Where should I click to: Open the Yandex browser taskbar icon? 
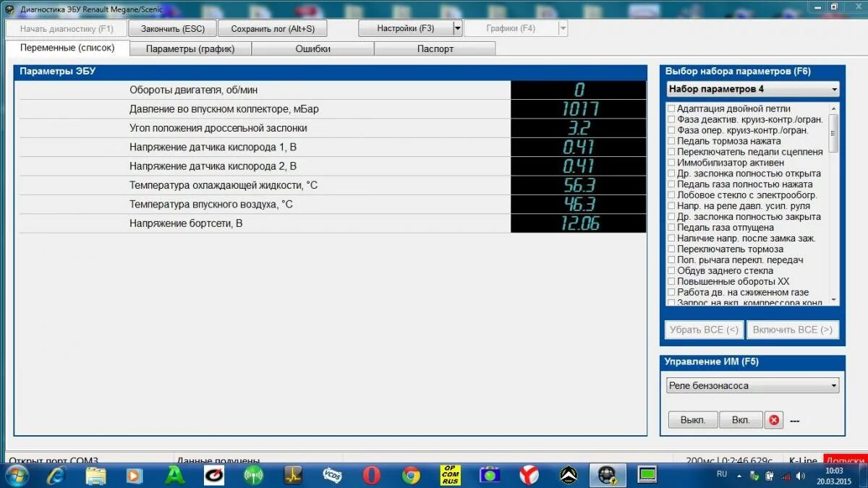click(529, 475)
